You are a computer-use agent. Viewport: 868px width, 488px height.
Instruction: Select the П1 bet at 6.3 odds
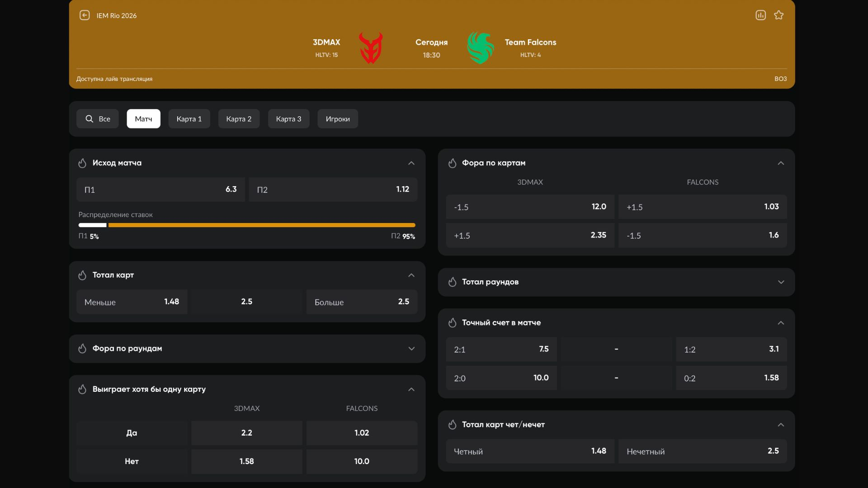pyautogui.click(x=160, y=190)
